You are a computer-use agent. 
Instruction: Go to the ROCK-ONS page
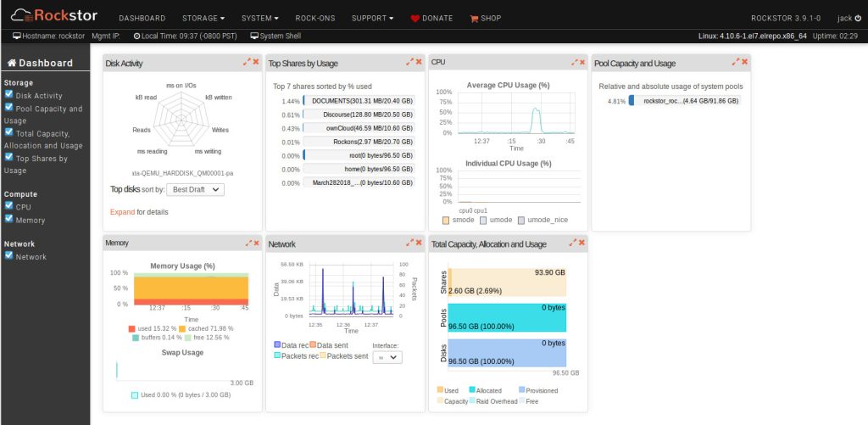pyautogui.click(x=315, y=19)
